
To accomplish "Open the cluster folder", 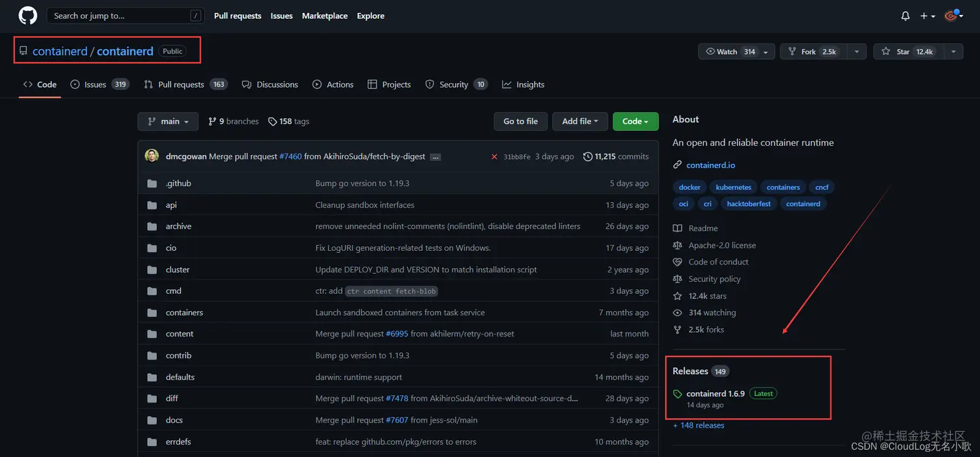I will (x=178, y=270).
